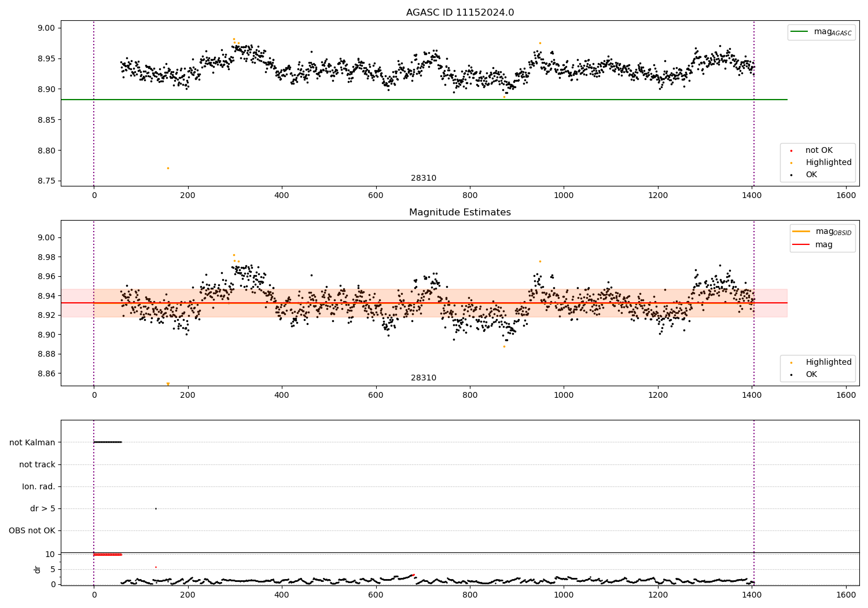
Task: Click the 600 x-axis tick label in middle plot
Action: pyautogui.click(x=376, y=395)
